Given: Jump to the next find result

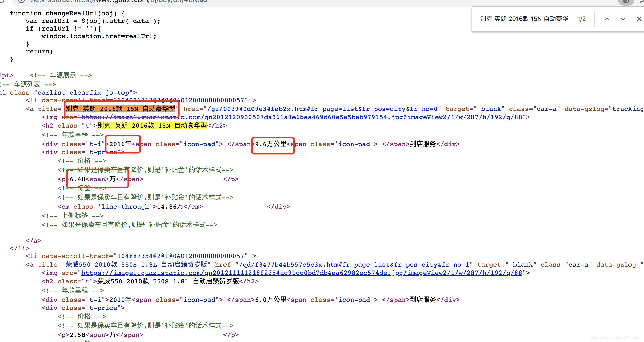Looking at the screenshot, I should coord(623,19).
